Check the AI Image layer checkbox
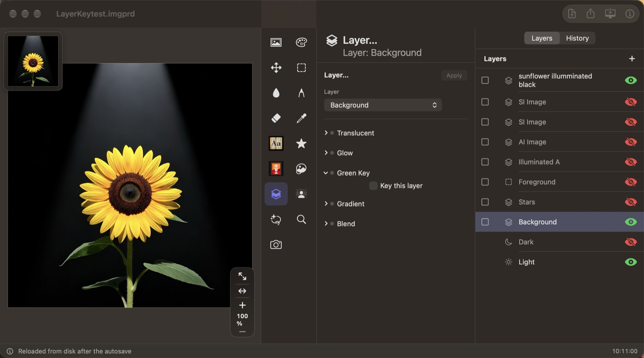This screenshot has height=358, width=644. click(485, 142)
